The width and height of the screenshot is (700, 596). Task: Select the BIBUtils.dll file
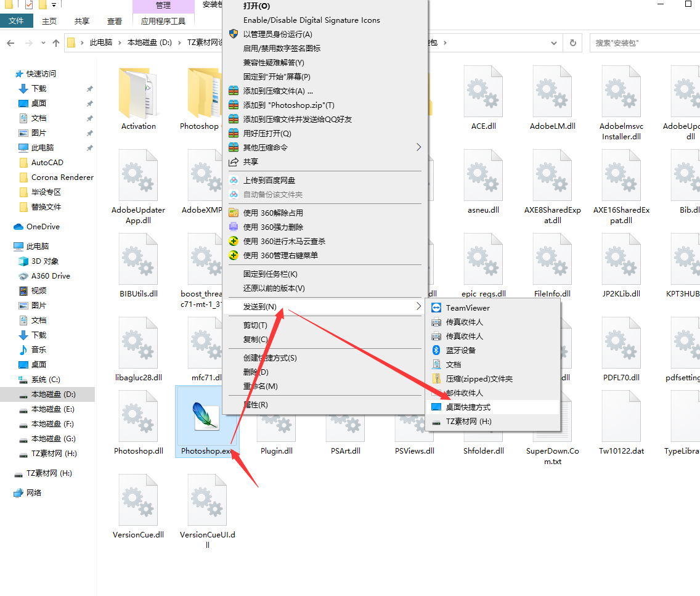click(x=139, y=266)
